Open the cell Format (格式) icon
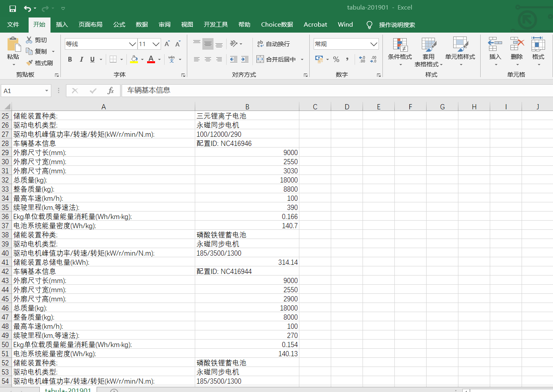553x392 pixels. 538,44
